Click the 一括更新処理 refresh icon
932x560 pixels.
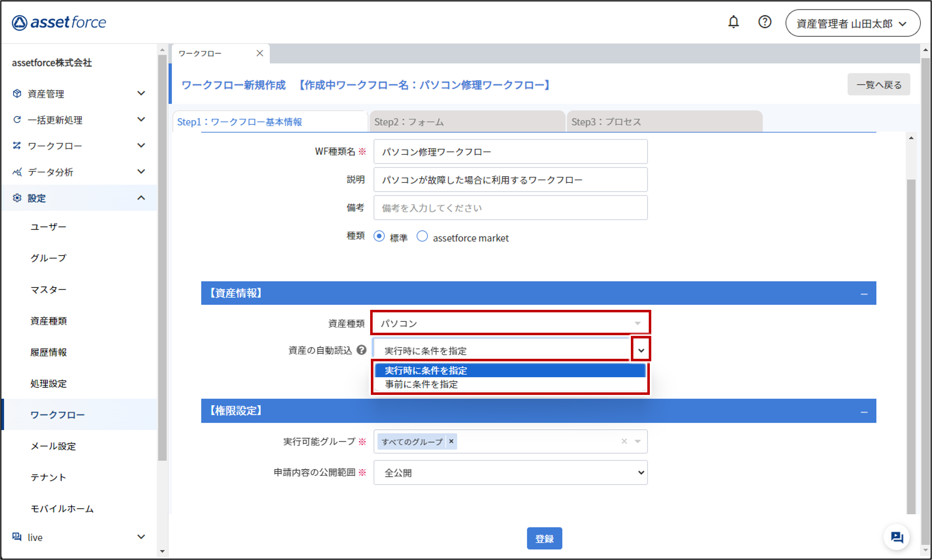(x=17, y=120)
